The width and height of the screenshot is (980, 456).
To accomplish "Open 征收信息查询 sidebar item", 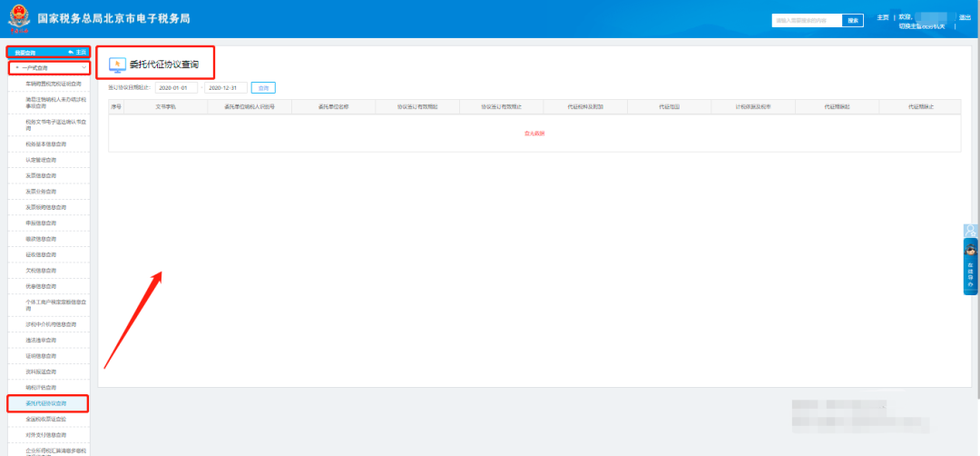I will pos(41,254).
